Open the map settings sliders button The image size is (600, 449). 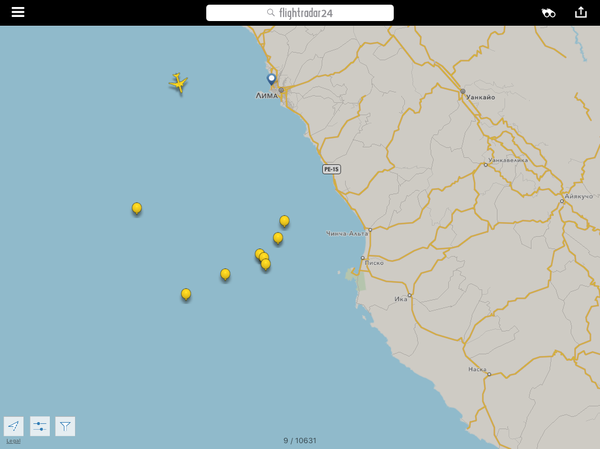pyautogui.click(x=40, y=426)
